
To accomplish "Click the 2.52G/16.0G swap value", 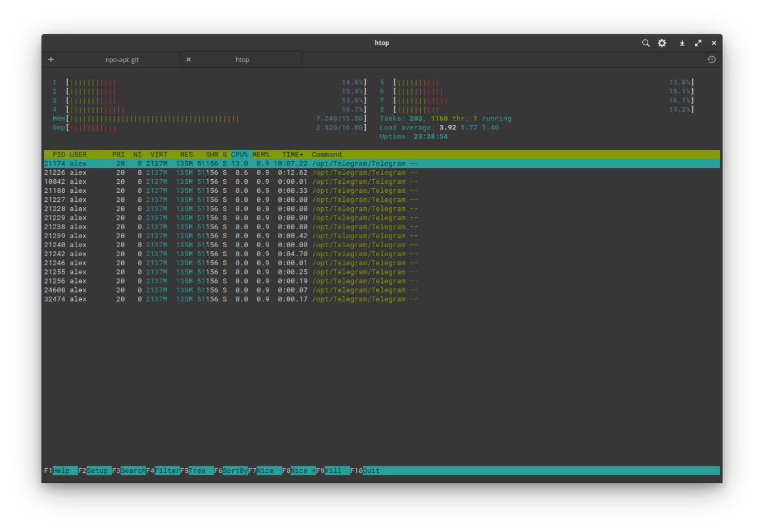I will click(x=340, y=128).
